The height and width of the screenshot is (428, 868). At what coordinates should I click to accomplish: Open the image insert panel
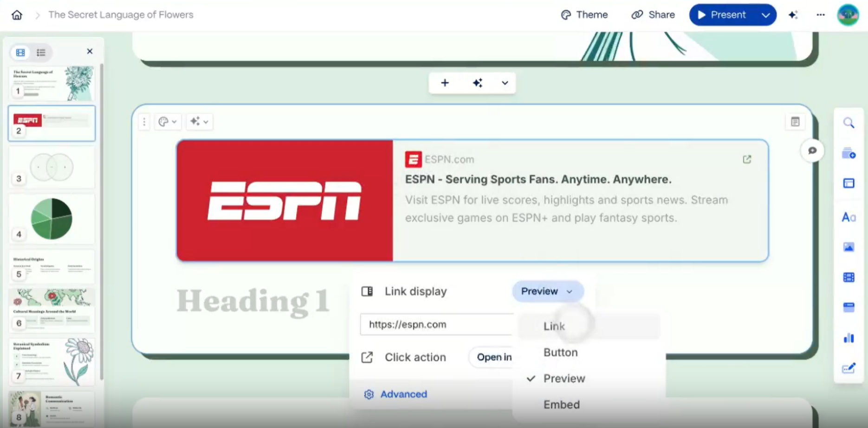pyautogui.click(x=849, y=247)
